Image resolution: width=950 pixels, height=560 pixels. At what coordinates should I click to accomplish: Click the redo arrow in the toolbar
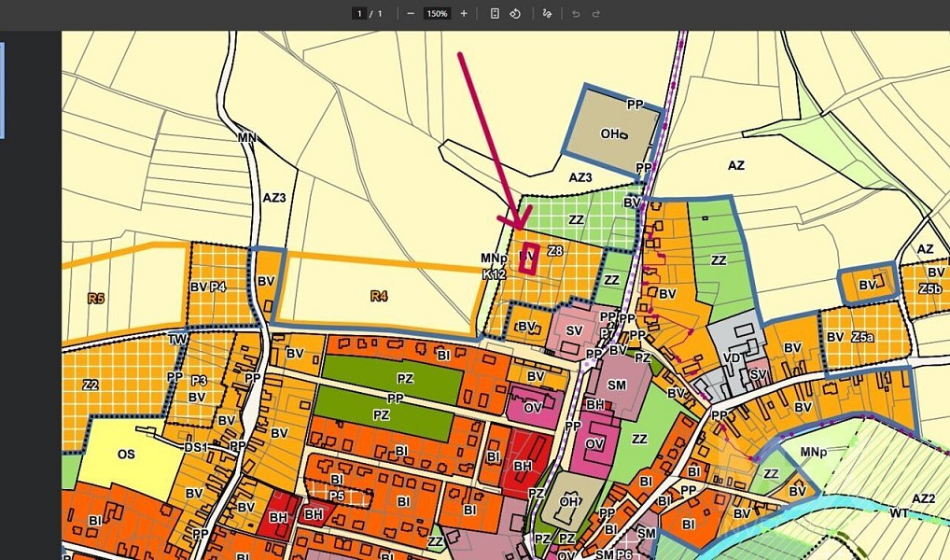[596, 13]
